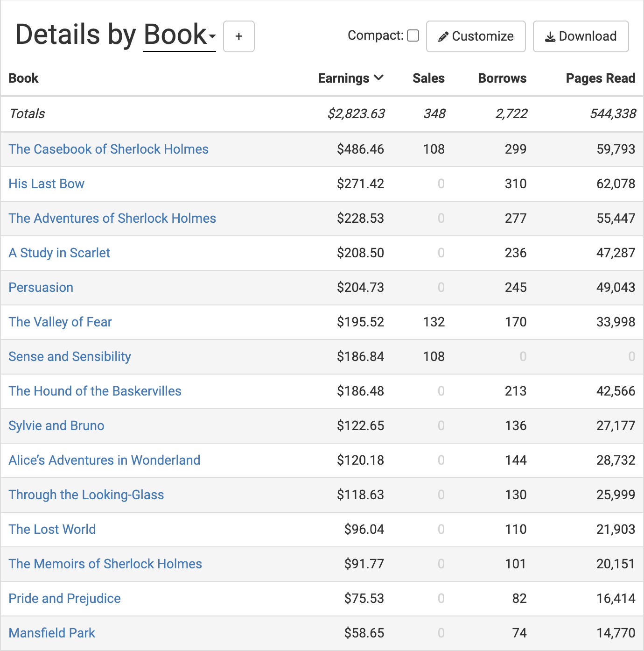Image resolution: width=644 pixels, height=651 pixels.
Task: Open the Through the Looking-Glass link
Action: pyautogui.click(x=86, y=495)
